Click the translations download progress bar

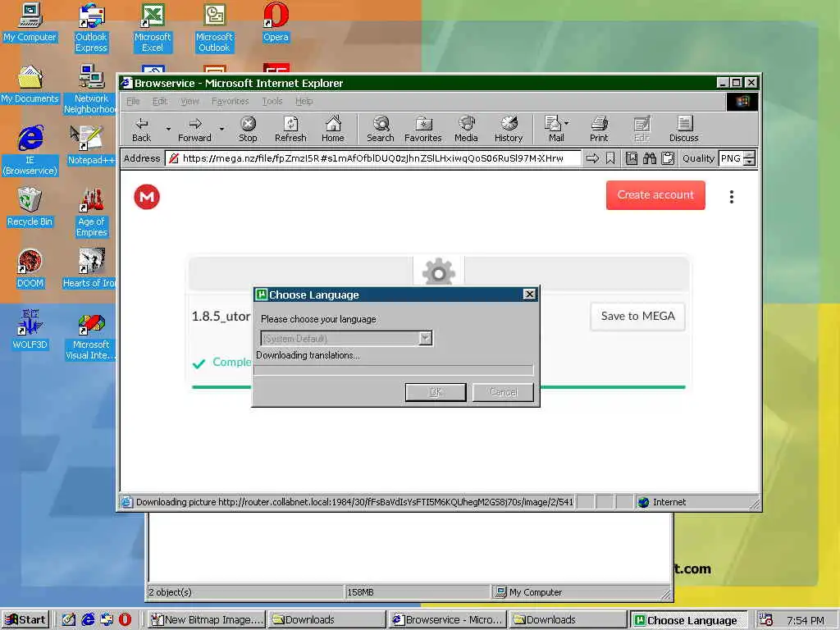click(x=394, y=369)
